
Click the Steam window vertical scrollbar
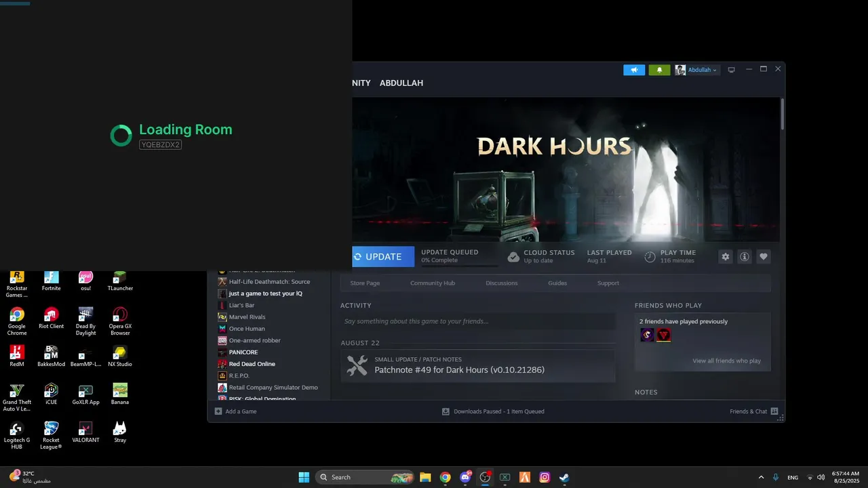coord(782,114)
